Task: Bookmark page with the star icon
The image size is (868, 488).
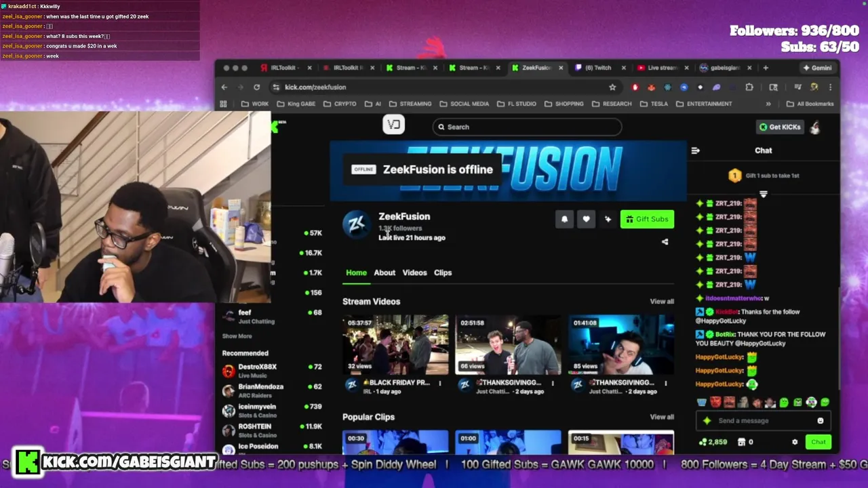Action: click(612, 87)
